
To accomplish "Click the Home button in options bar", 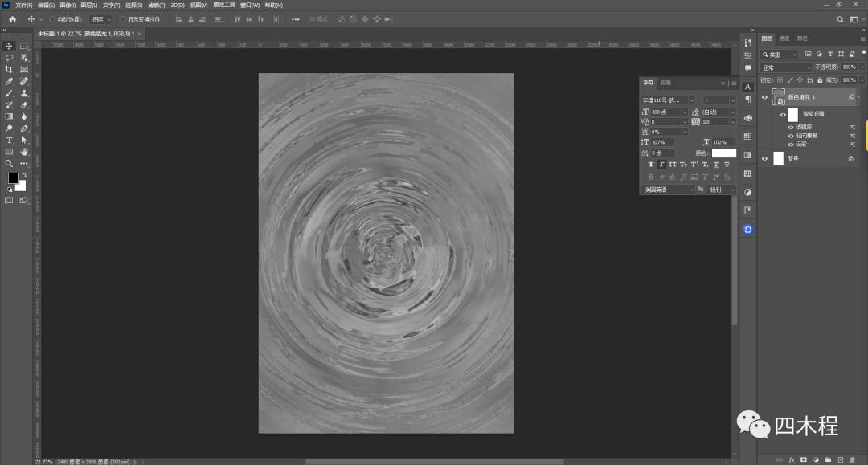I will click(12, 19).
